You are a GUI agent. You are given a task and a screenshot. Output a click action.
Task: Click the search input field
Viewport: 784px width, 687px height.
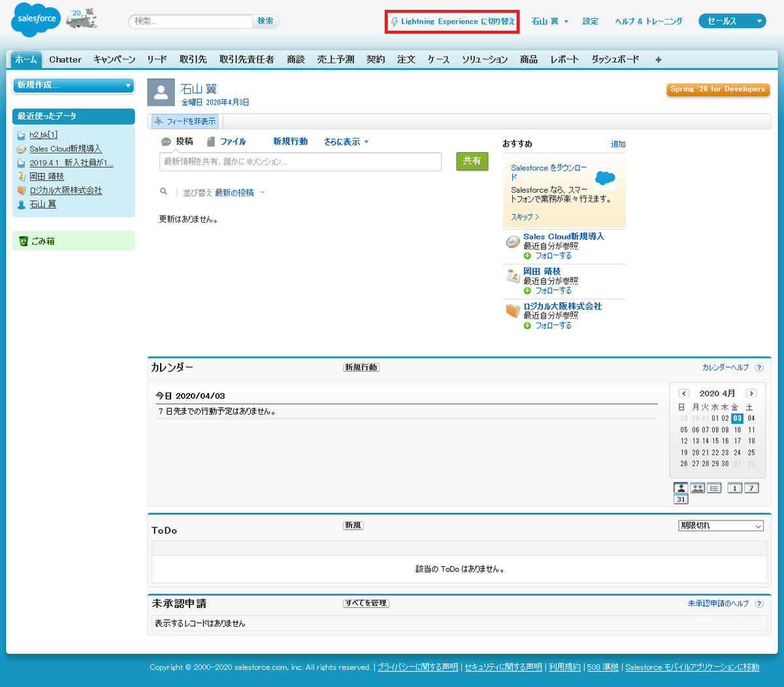coord(191,21)
